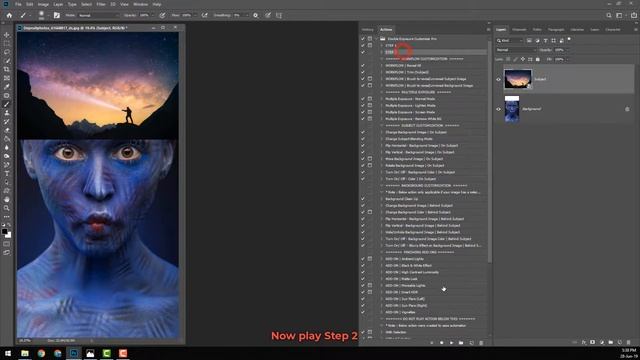This screenshot has width=640, height=360.
Task: Select the Crop tool
Action: [x=7, y=69]
